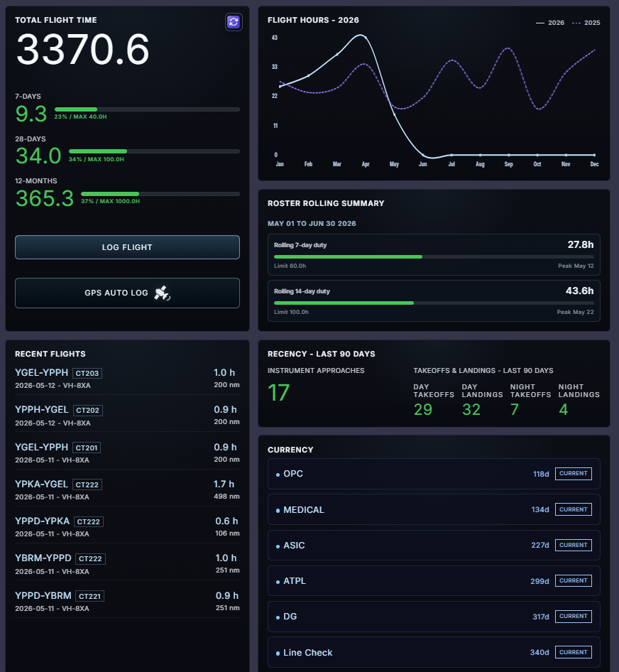Click the 340d remaining value for Line Check
The height and width of the screenshot is (672, 619).
coord(539,652)
